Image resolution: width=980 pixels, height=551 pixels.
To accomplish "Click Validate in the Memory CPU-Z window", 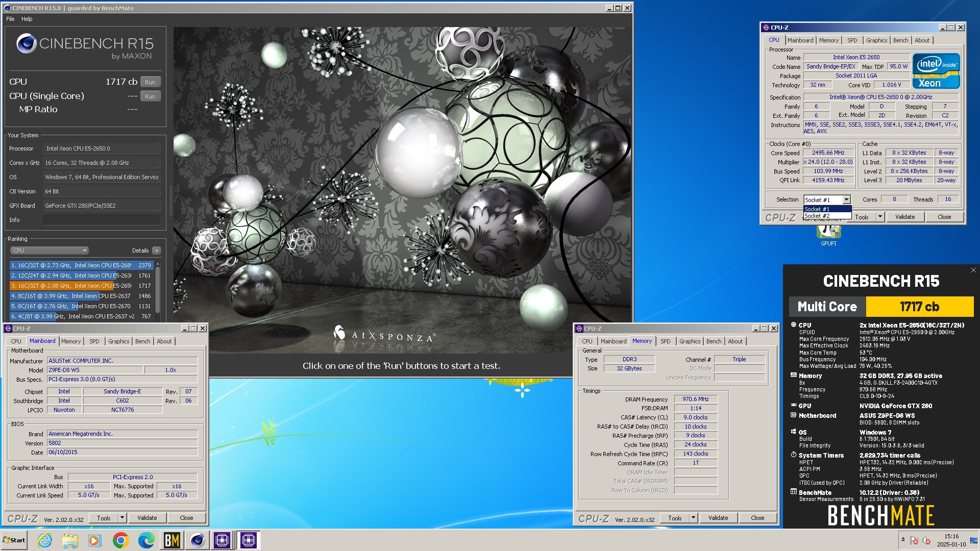I will (x=718, y=518).
